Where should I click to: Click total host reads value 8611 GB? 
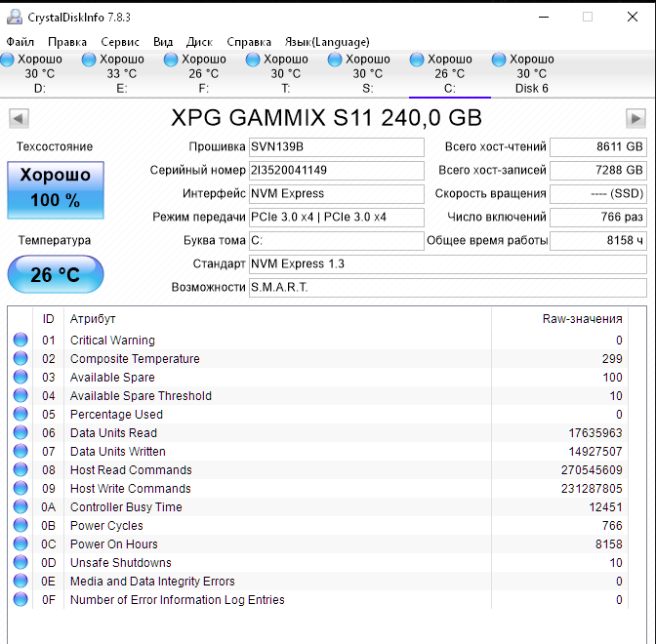(x=598, y=146)
